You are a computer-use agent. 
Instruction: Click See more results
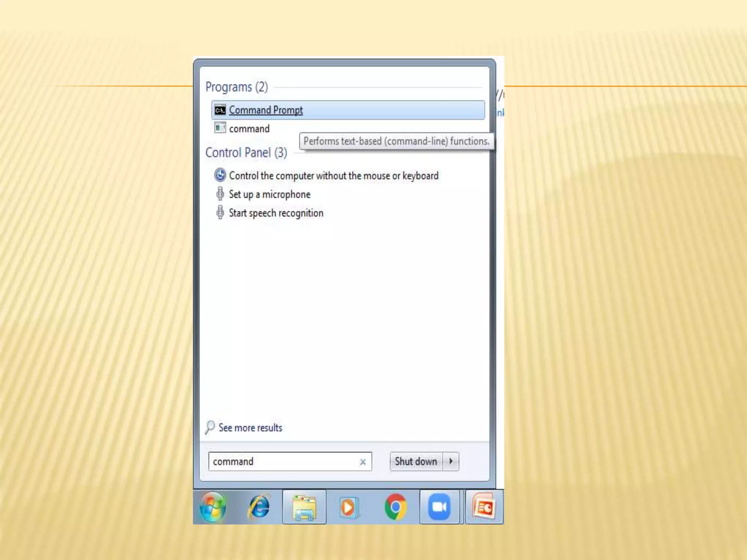[250, 428]
